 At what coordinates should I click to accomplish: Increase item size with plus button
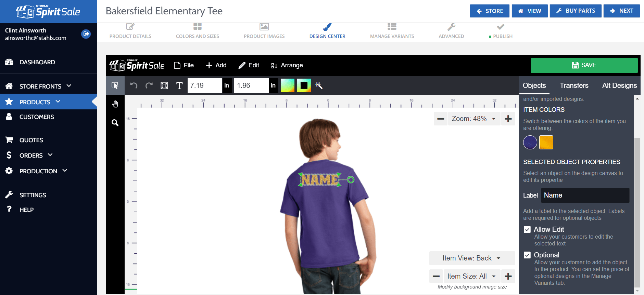[x=508, y=276]
